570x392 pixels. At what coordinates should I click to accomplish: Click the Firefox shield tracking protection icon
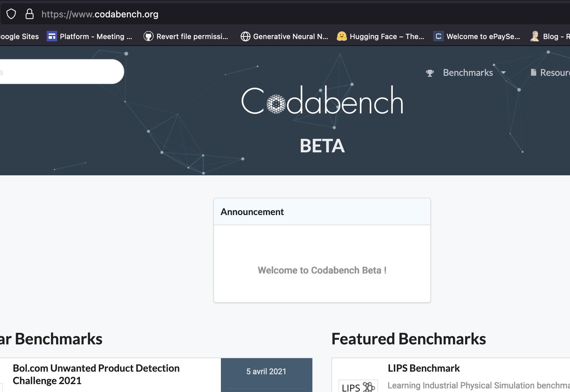[x=11, y=14]
